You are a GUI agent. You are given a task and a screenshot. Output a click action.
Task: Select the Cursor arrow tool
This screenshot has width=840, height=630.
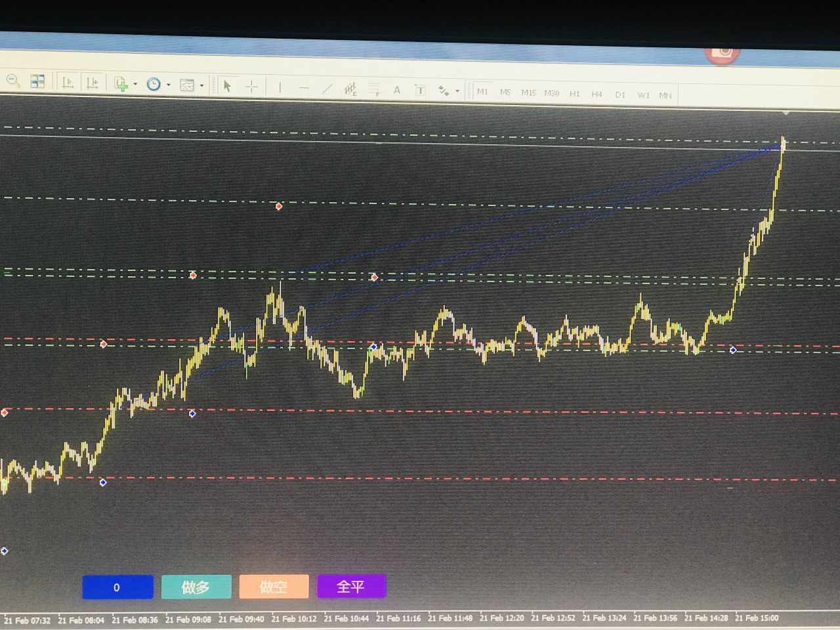click(x=227, y=85)
